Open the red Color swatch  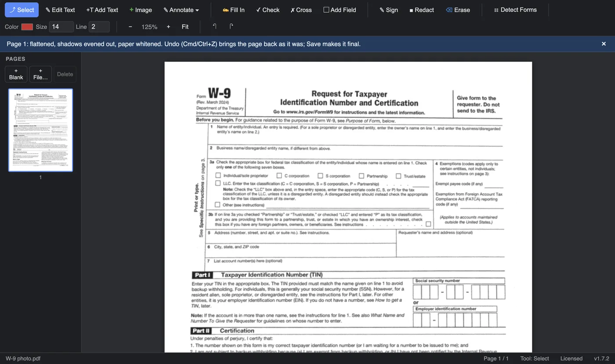coord(27,27)
